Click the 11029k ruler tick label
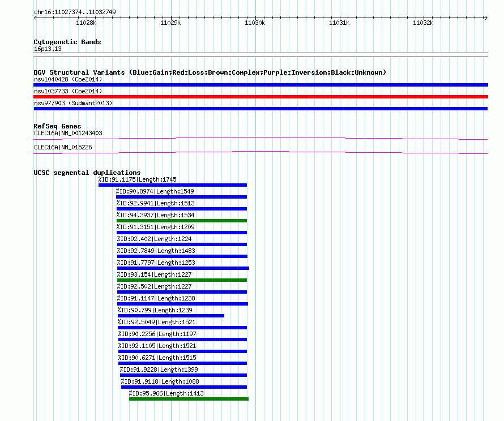Screen dimensions: 504x421 (170, 23)
